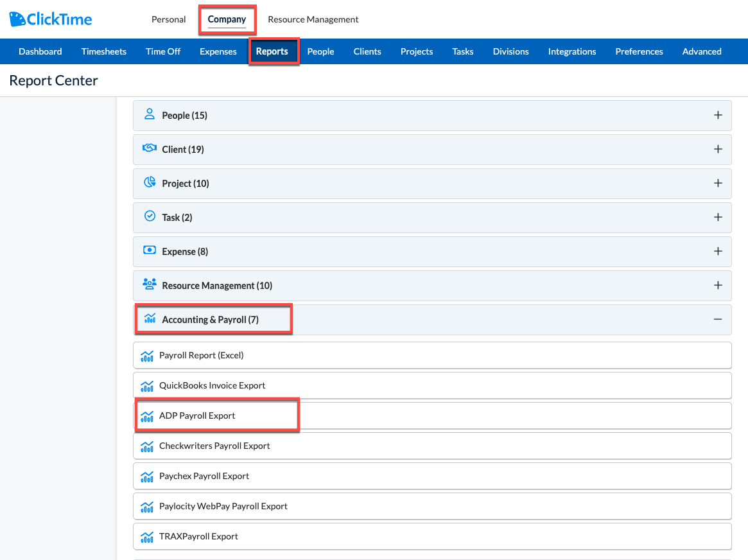Select the People category person icon
The width and height of the screenshot is (748, 560).
(x=149, y=114)
